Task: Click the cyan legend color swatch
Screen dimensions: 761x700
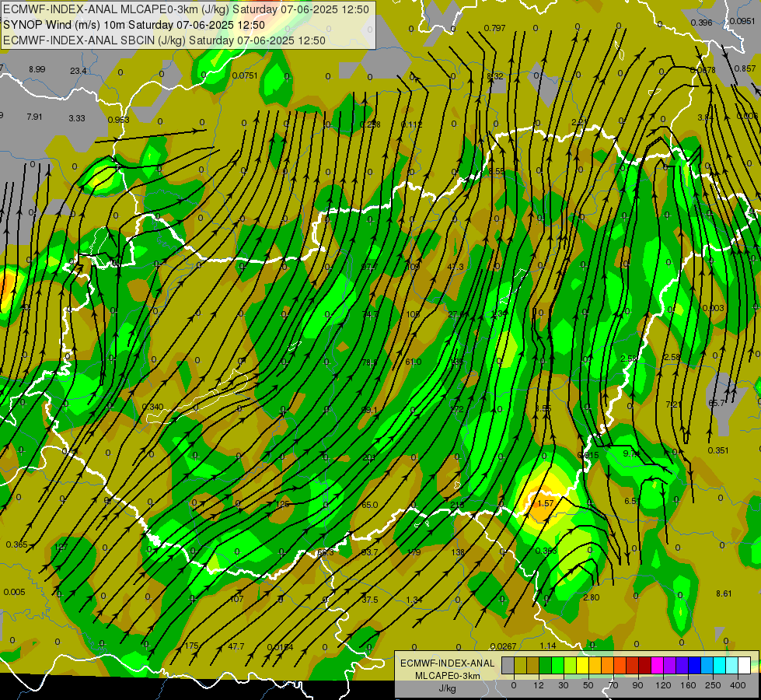Action: pos(719,665)
